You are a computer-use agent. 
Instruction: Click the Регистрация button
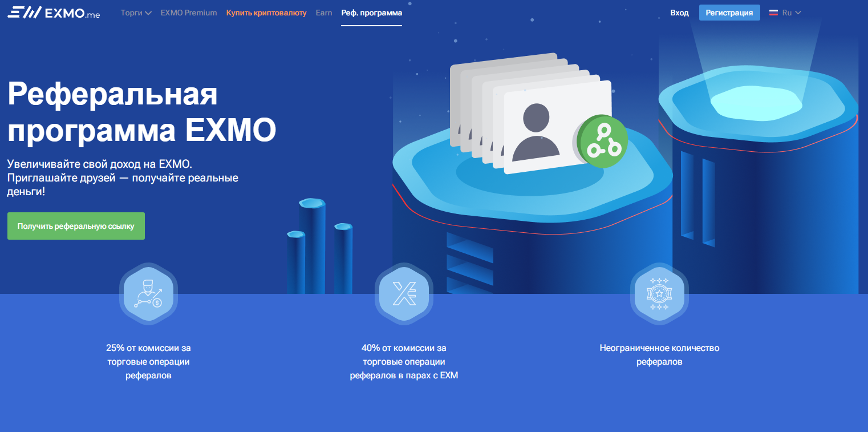729,13
